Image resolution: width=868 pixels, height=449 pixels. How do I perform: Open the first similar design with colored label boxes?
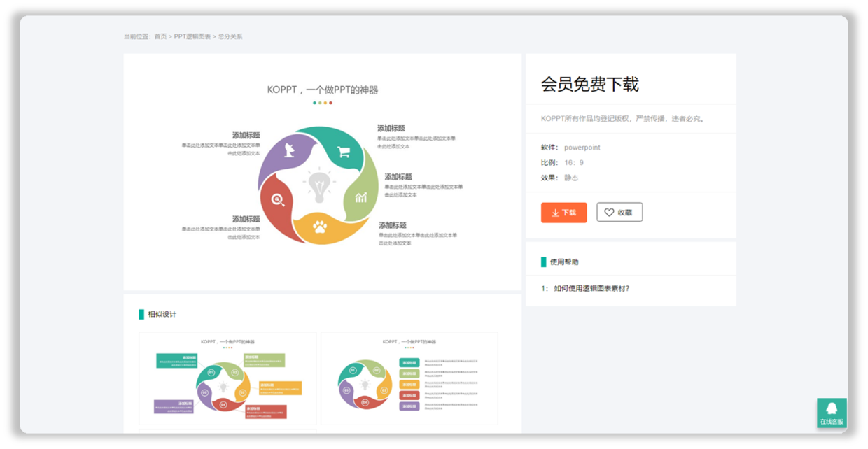227,378
